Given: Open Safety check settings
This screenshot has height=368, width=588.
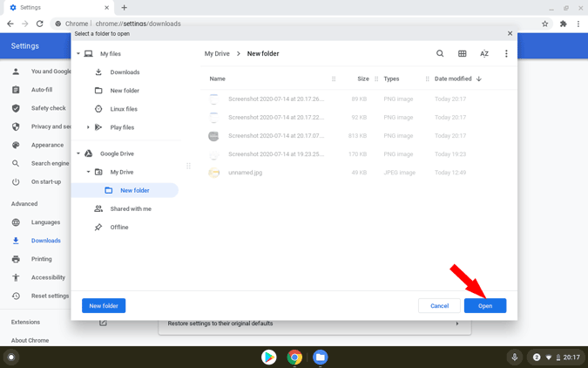Looking at the screenshot, I should (49, 108).
